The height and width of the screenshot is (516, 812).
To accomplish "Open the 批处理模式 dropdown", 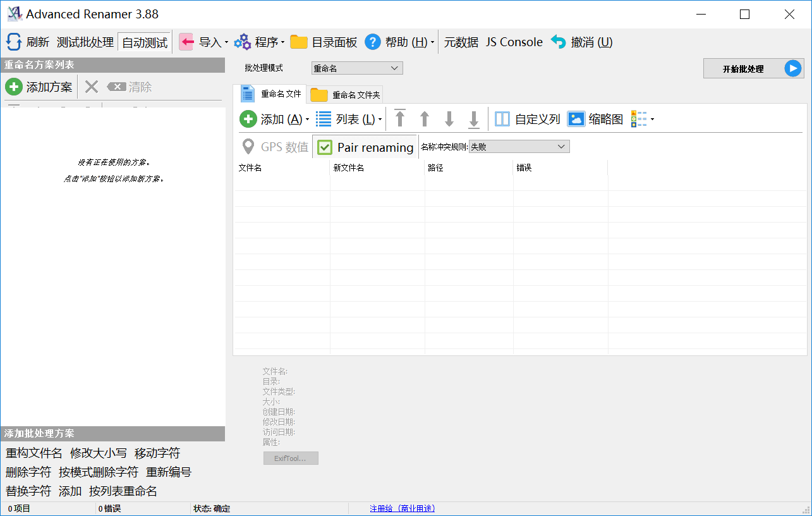I will point(357,68).
